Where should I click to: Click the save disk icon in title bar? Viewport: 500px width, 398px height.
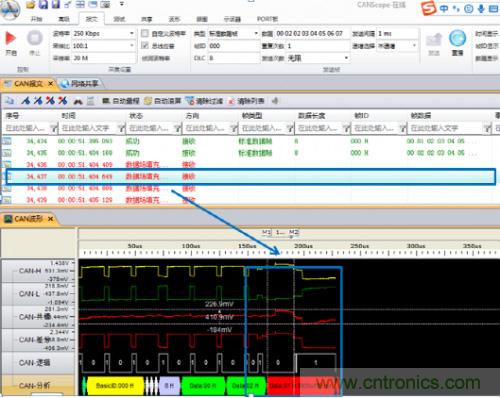[x=43, y=4]
